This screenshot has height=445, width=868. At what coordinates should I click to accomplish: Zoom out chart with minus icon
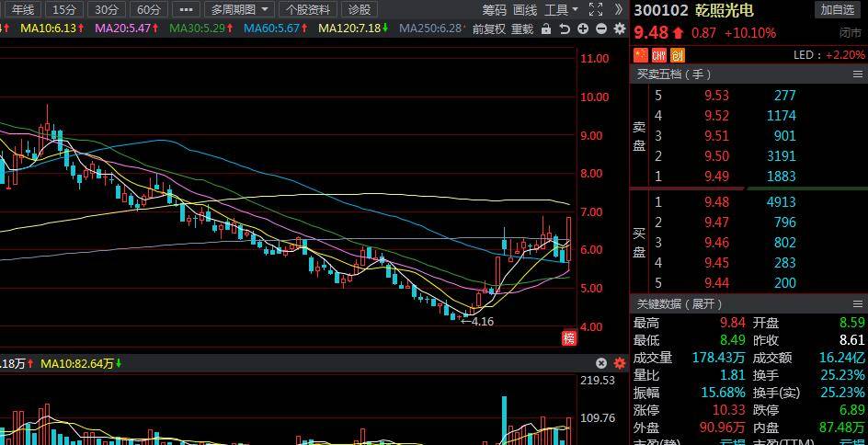coord(601,29)
